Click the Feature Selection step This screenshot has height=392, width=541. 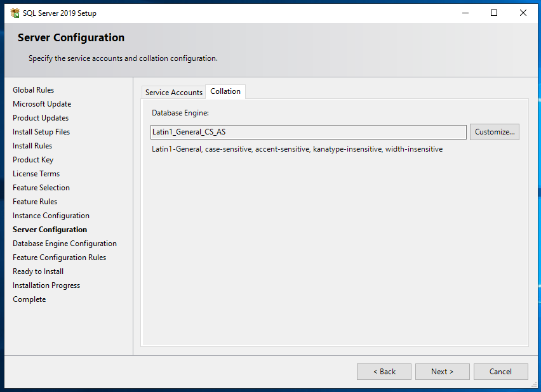[x=41, y=188]
